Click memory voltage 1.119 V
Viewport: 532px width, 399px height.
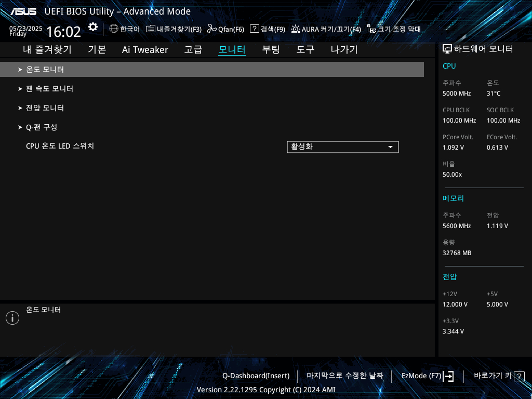point(497,226)
